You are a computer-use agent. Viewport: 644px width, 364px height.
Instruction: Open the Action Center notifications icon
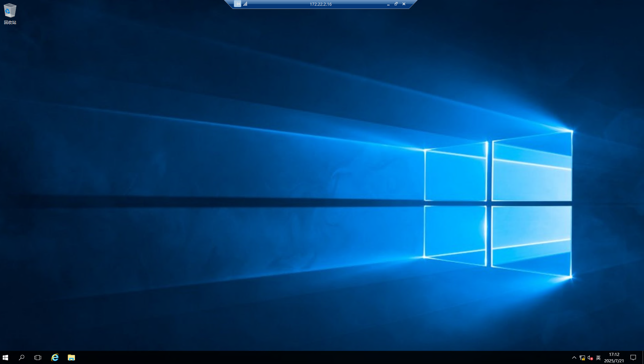click(x=633, y=358)
